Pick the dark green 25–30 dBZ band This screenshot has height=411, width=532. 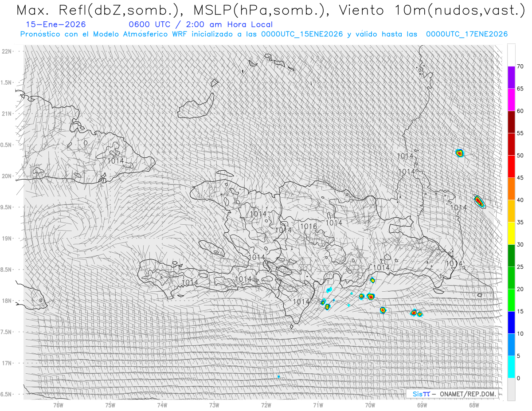[x=511, y=255]
